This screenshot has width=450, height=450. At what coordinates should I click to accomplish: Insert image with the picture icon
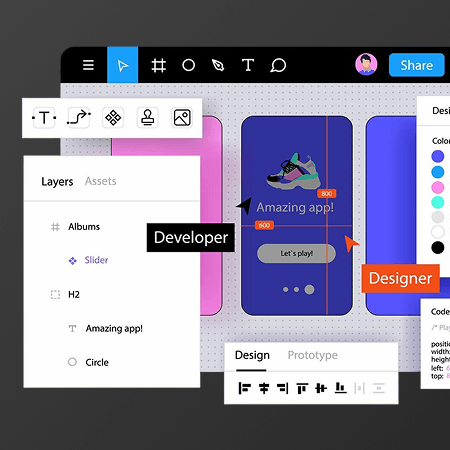click(182, 118)
